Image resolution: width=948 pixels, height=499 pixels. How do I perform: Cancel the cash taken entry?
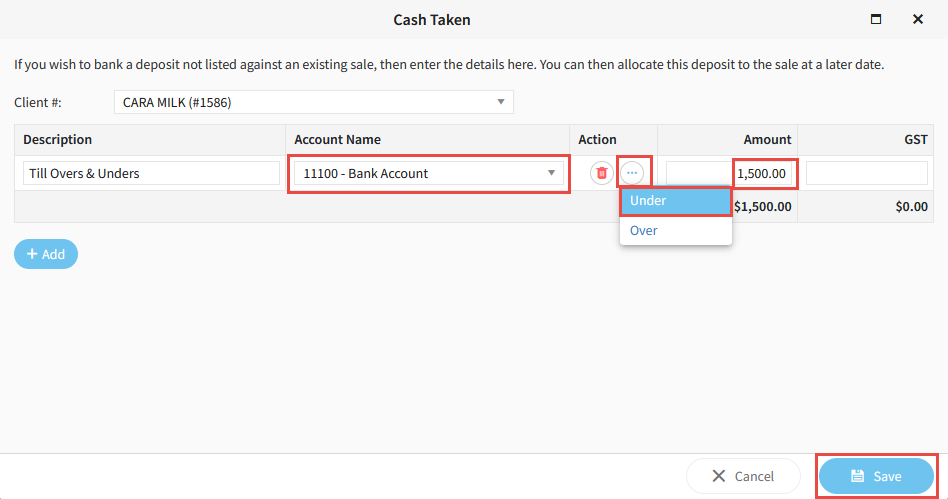click(x=743, y=476)
